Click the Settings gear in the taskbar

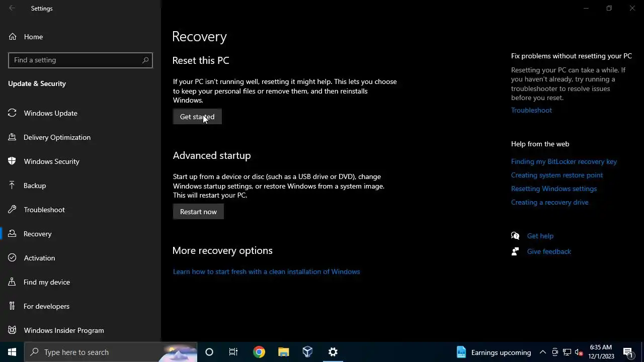pos(333,352)
